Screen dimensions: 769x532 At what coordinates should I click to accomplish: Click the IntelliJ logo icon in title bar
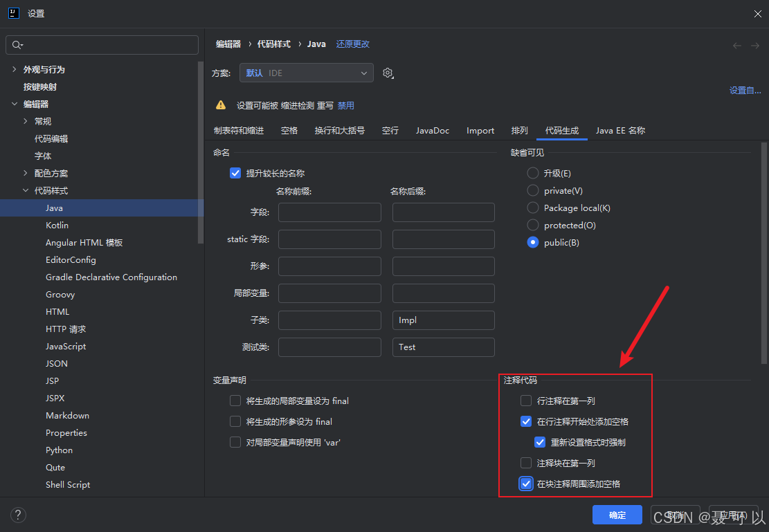tap(13, 12)
